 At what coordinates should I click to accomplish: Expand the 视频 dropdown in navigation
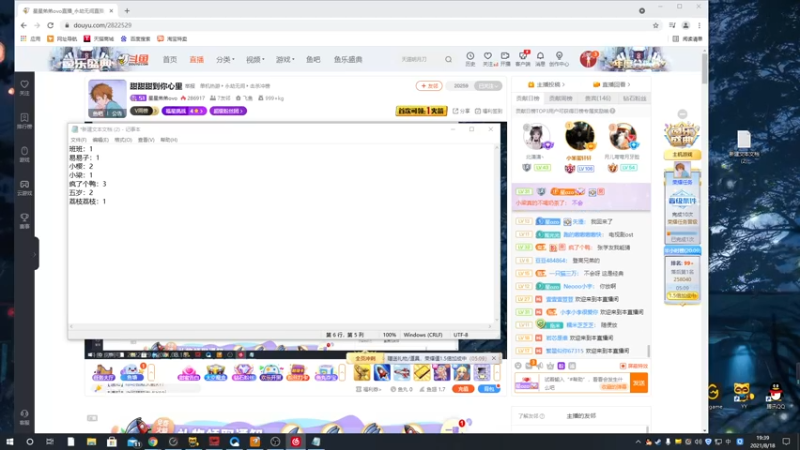point(255,60)
